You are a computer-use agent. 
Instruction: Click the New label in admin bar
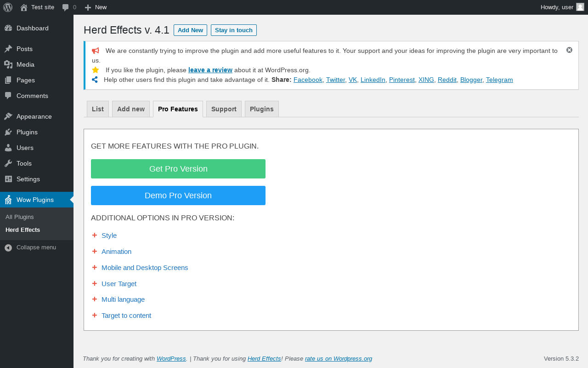pyautogui.click(x=101, y=7)
